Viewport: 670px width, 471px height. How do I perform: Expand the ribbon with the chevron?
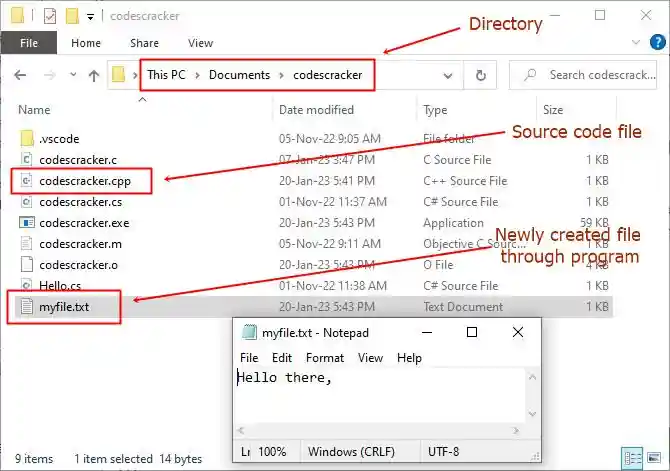coord(635,42)
